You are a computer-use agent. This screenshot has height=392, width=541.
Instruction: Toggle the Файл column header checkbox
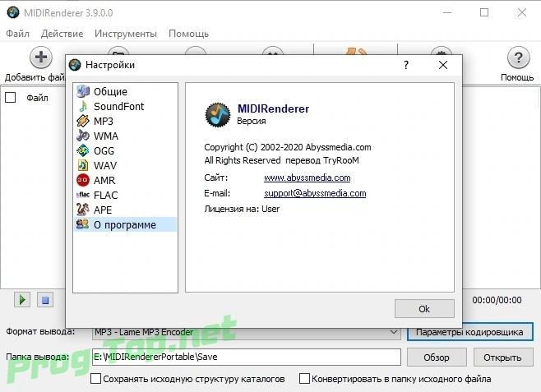(11, 98)
